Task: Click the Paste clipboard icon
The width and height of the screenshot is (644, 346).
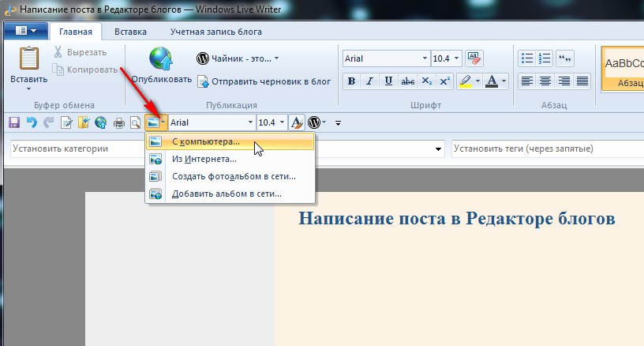Action: coord(29,58)
